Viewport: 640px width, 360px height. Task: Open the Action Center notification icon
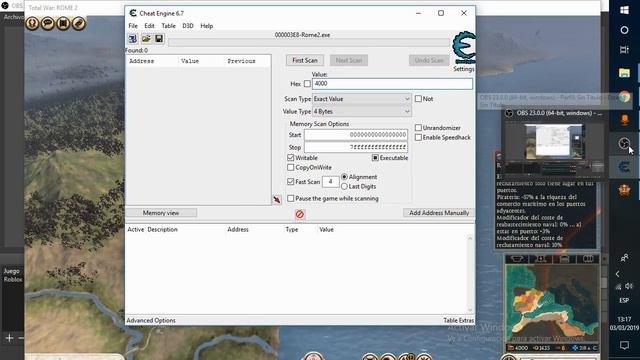pos(624,345)
